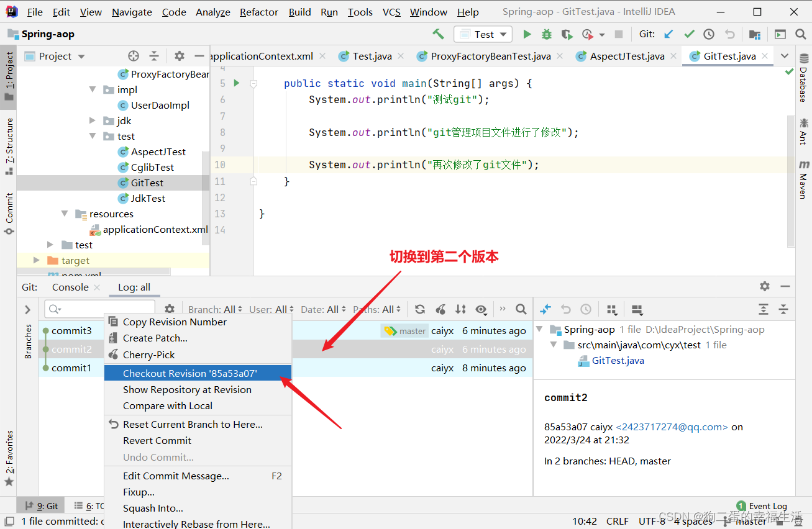Open the User: All filter dropdown
The width and height of the screenshot is (812, 529).
coord(272,309)
